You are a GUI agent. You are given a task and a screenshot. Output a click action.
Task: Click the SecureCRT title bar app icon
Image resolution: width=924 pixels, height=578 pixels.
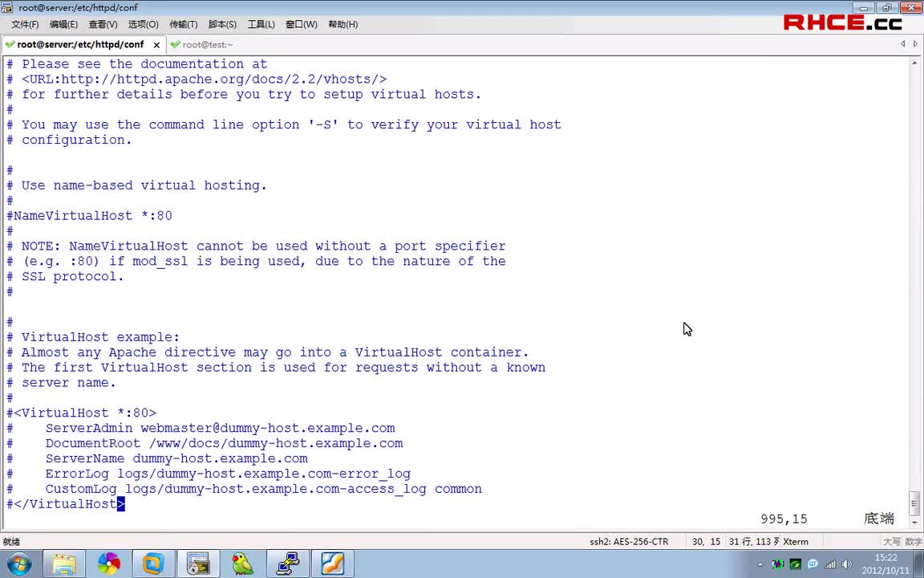point(7,8)
